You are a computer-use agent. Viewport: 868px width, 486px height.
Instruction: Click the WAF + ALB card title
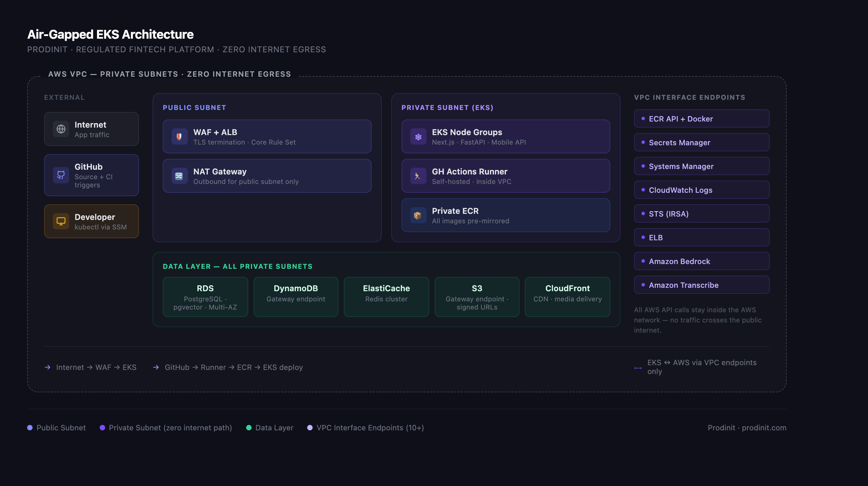215,132
